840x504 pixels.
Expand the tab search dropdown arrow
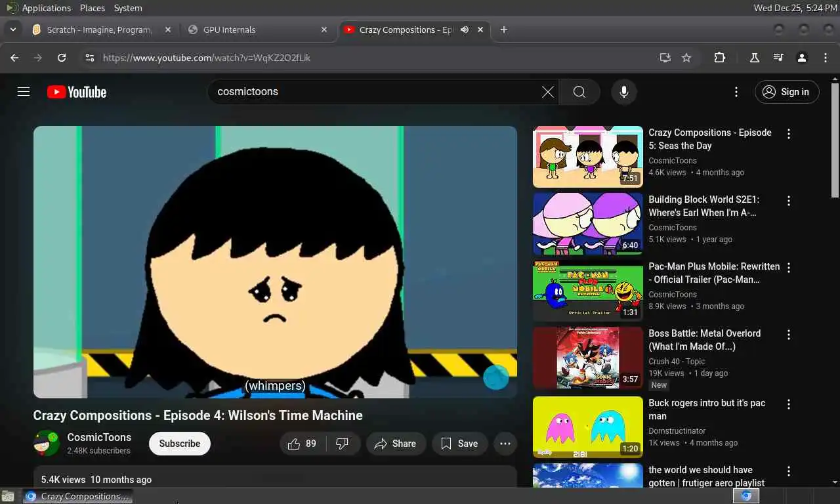tap(12, 30)
